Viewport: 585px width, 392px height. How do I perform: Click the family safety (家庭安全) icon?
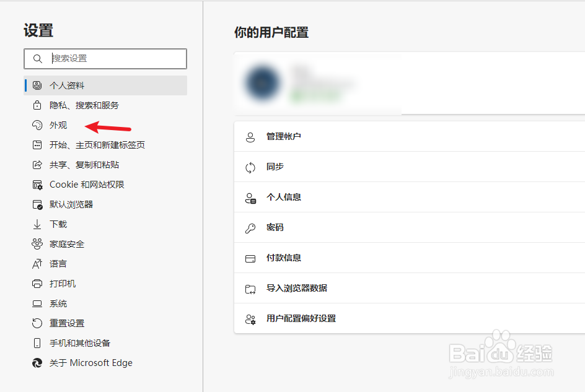point(37,244)
